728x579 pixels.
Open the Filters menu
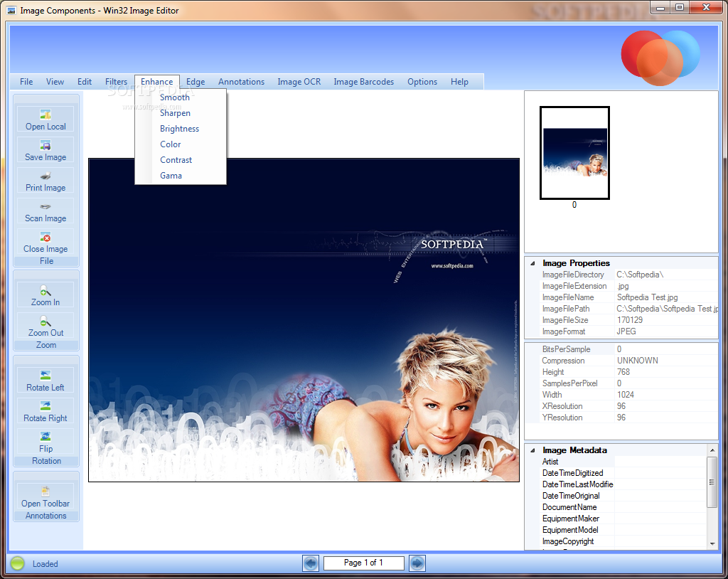coord(116,82)
